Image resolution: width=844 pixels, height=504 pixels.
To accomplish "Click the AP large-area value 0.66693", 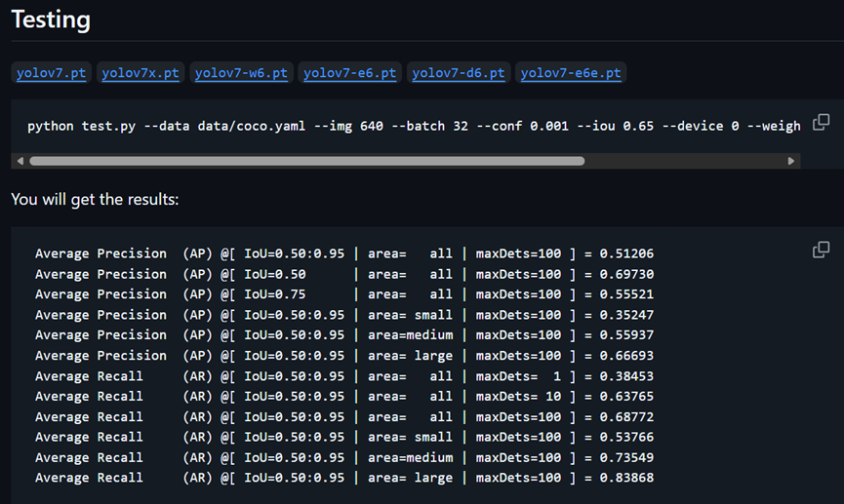I will 626,356.
